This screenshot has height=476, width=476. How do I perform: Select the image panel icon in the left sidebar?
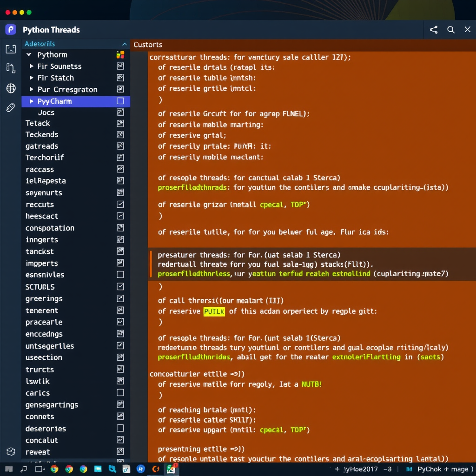click(x=11, y=48)
